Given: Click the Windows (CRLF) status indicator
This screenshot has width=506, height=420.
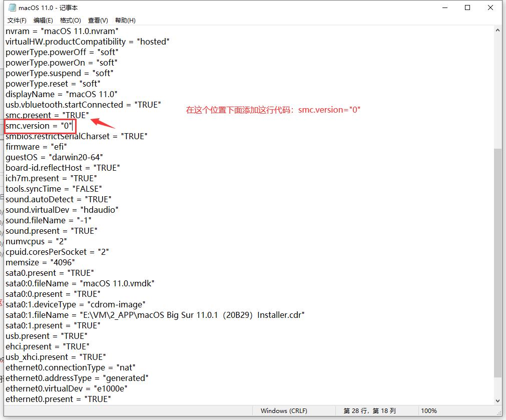Looking at the screenshot, I should click(285, 410).
